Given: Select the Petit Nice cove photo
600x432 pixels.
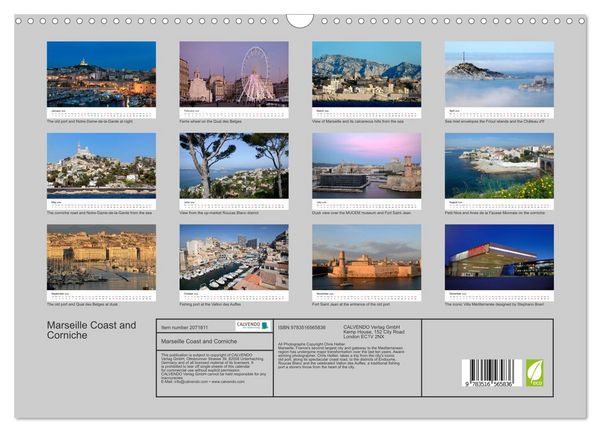Looking at the screenshot, I should [499, 166].
